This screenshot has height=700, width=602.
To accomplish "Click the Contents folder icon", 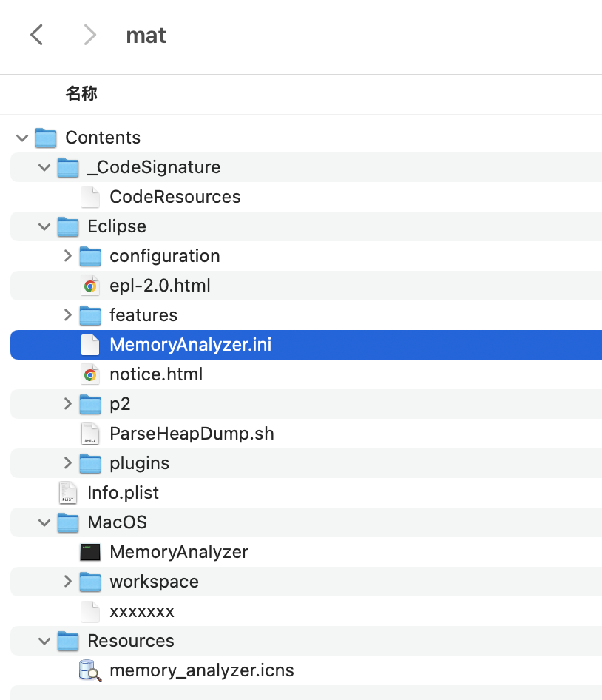I will tap(46, 138).
